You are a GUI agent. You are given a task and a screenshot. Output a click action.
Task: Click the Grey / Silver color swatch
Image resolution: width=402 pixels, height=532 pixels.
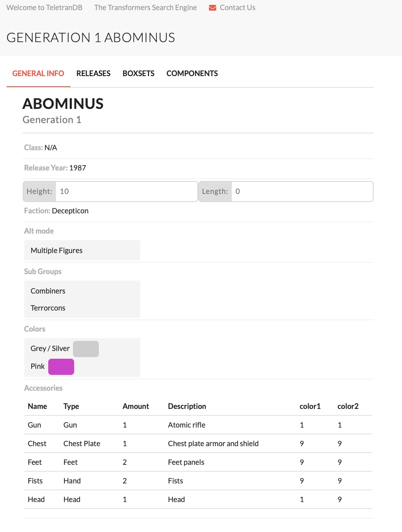coord(86,349)
